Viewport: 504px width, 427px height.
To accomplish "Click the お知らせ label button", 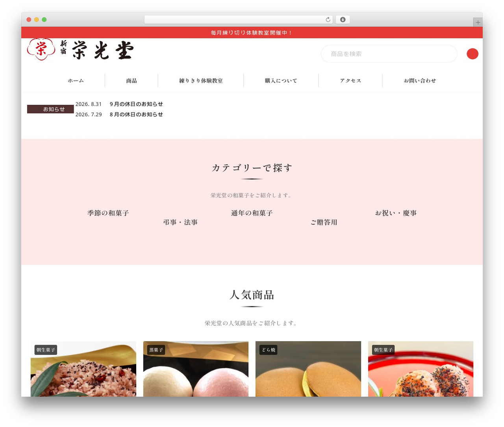I will pyautogui.click(x=50, y=109).
